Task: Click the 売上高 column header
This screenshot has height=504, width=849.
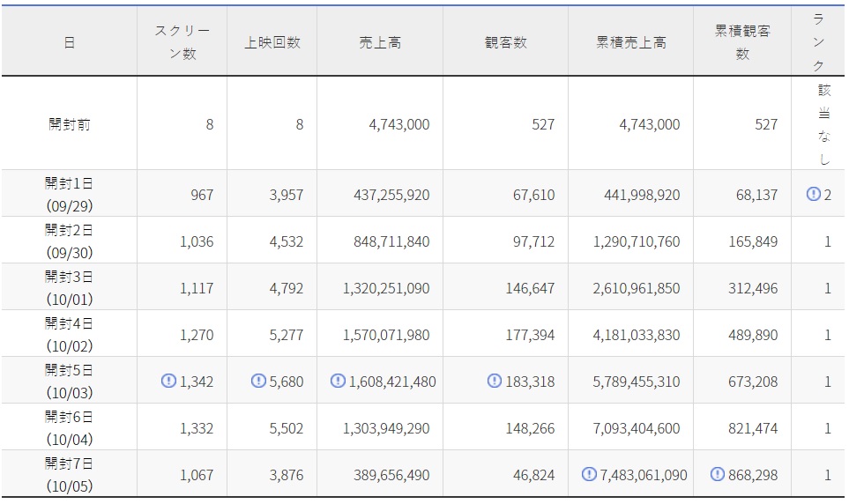Action: tap(380, 42)
